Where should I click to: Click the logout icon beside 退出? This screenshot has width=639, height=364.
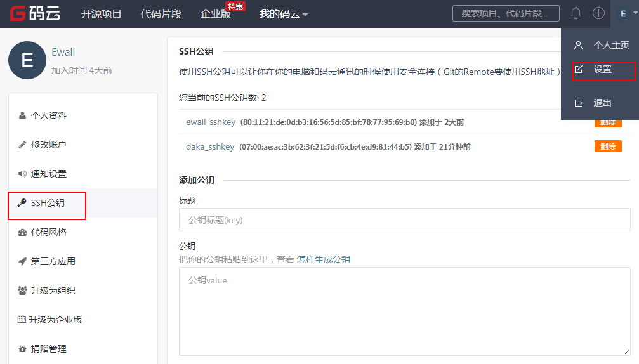click(x=578, y=103)
